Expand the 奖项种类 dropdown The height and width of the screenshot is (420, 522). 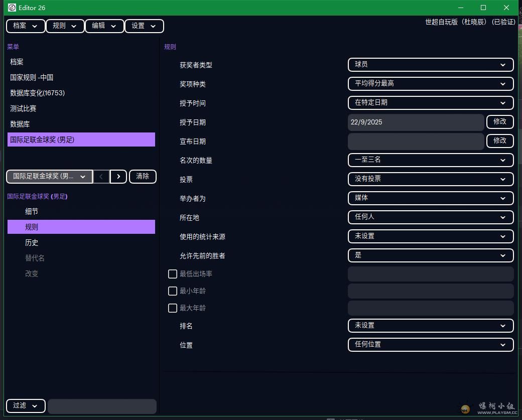430,83
